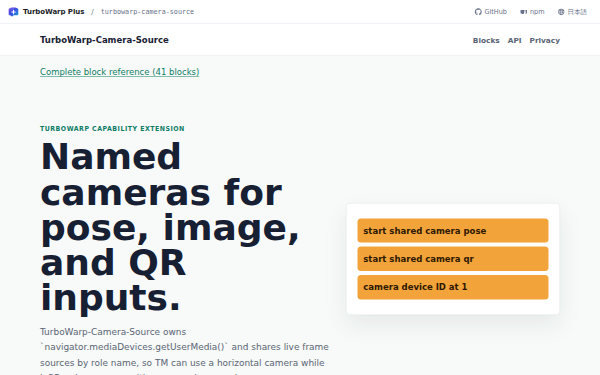
Task: Click the globe language icon
Action: [561, 12]
